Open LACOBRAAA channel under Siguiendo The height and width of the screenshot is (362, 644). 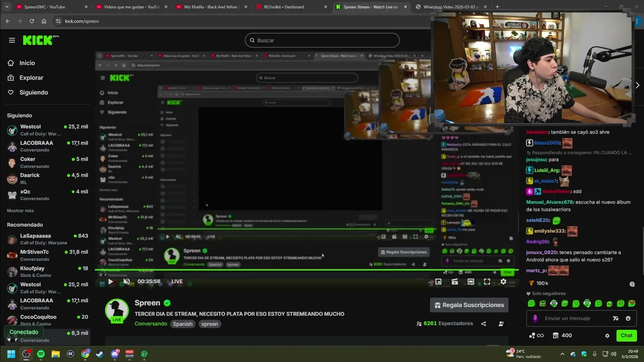47,146
